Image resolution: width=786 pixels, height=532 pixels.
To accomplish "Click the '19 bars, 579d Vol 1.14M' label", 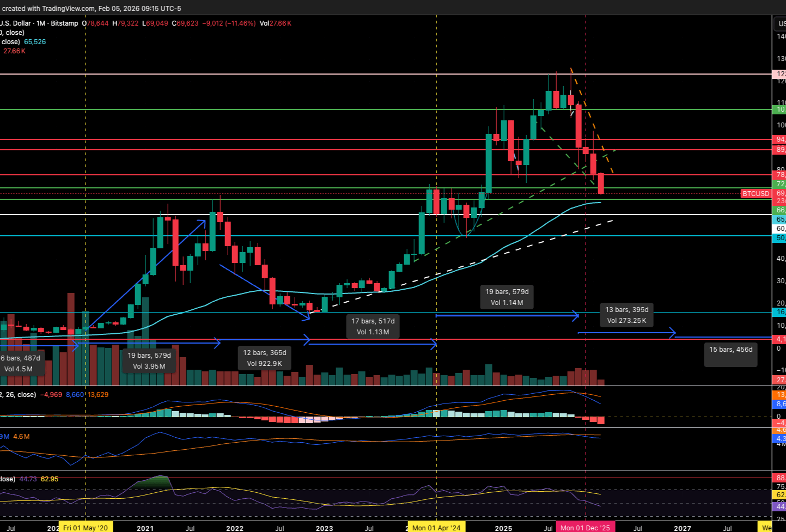I will [507, 297].
